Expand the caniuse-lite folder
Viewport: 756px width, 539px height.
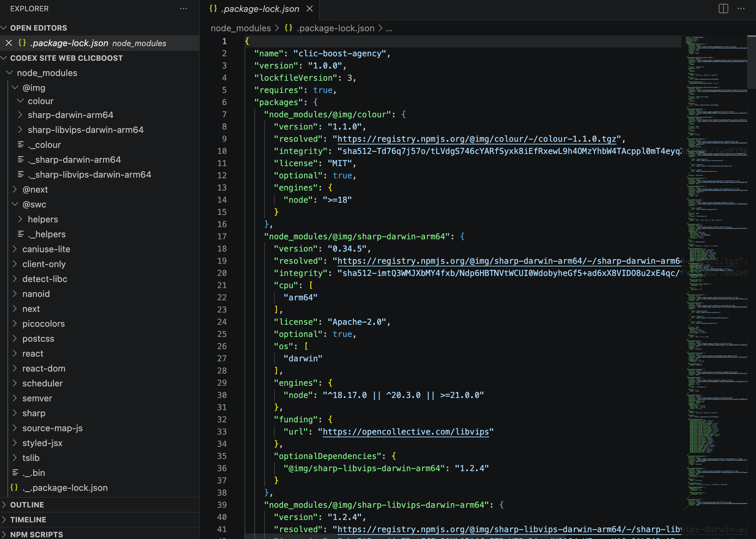click(15, 249)
